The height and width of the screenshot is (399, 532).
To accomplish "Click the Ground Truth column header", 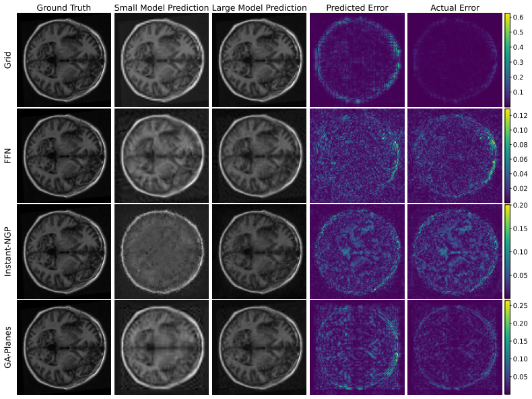I will tap(64, 7).
